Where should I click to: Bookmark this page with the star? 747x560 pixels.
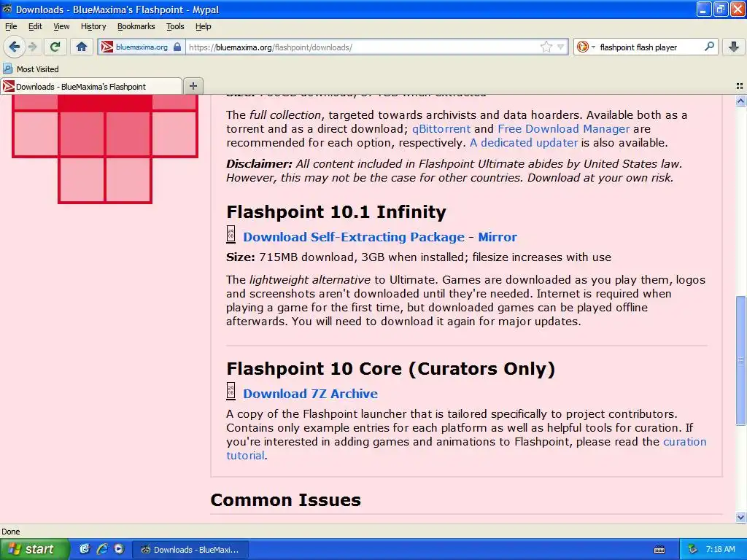(546, 47)
